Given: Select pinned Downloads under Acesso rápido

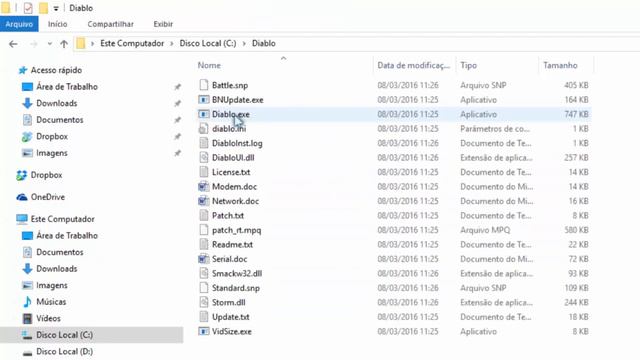Looking at the screenshot, I should pyautogui.click(x=57, y=103).
